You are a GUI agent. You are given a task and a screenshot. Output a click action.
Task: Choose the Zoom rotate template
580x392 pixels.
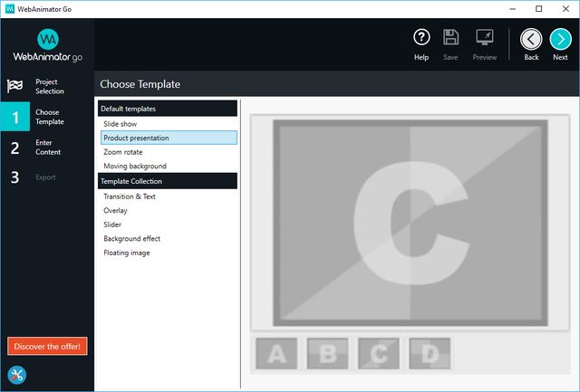(x=122, y=152)
